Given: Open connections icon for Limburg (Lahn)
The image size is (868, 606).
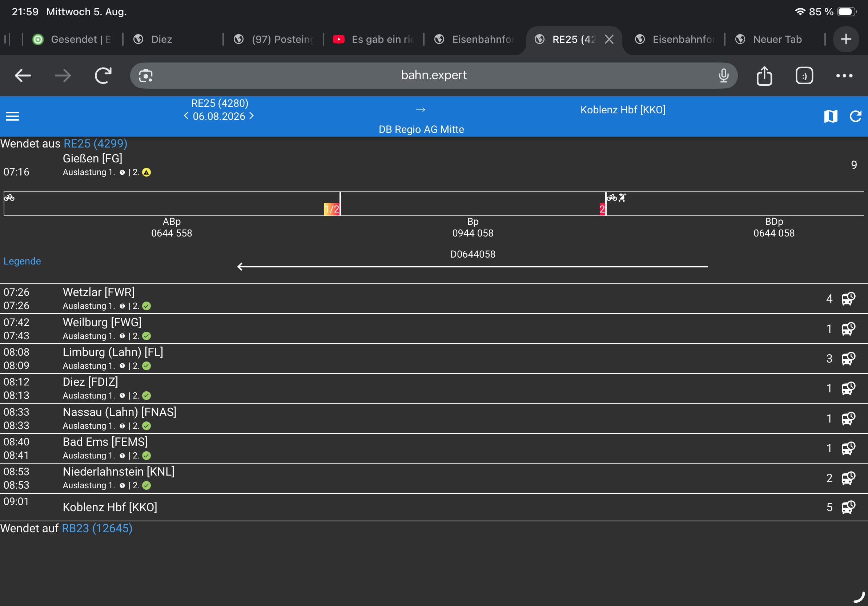Looking at the screenshot, I should (848, 359).
